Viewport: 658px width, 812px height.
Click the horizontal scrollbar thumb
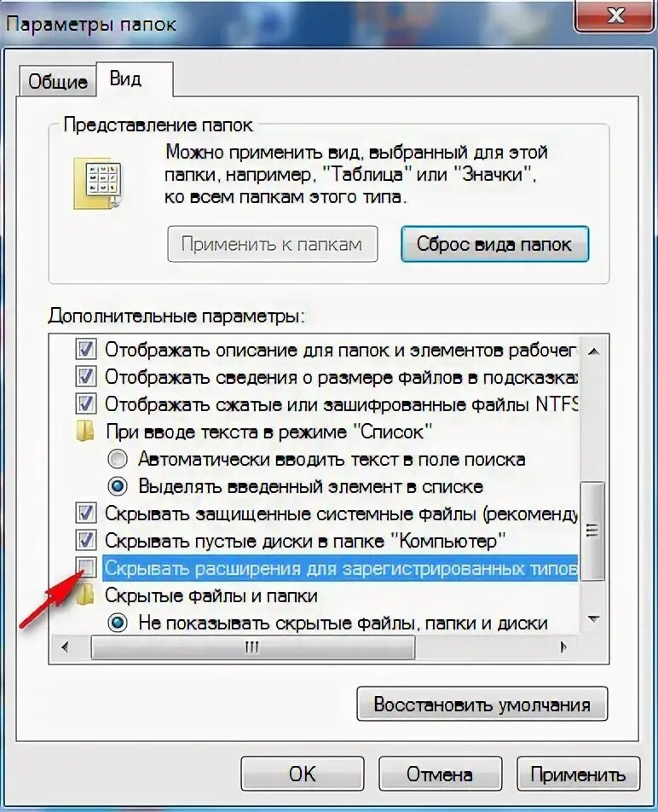[252, 647]
